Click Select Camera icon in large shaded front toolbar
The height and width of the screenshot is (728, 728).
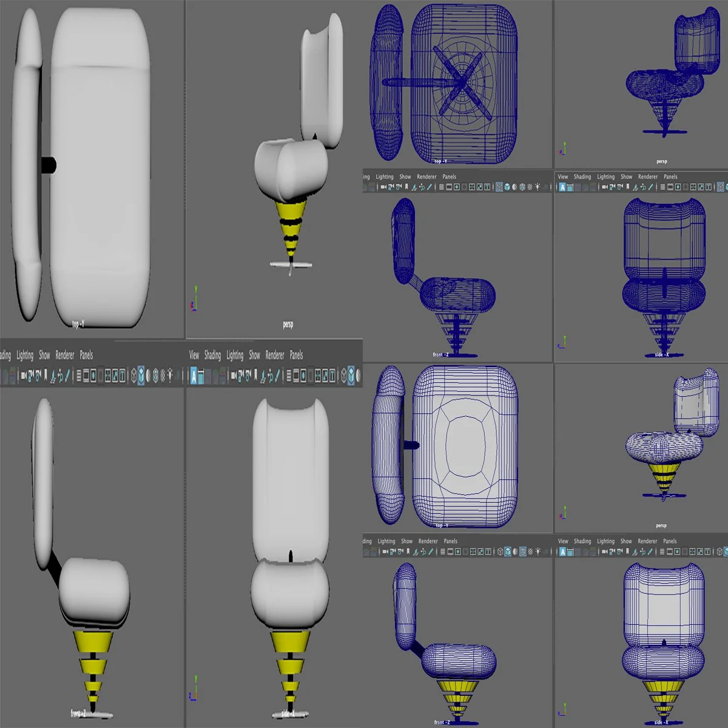(x=24, y=376)
